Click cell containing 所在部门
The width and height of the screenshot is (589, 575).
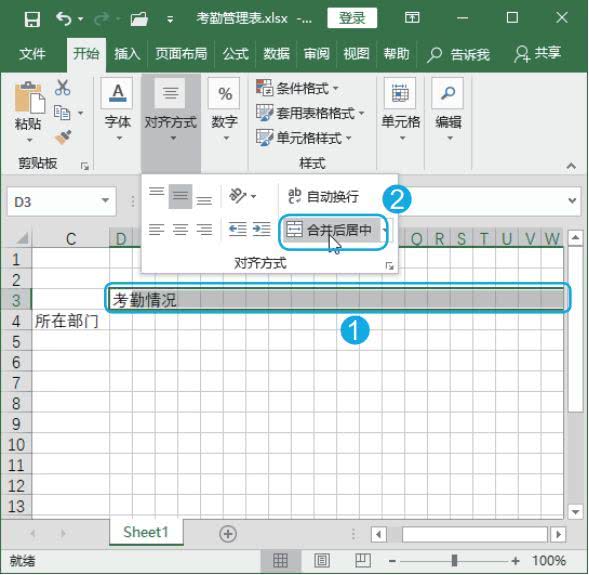71,321
